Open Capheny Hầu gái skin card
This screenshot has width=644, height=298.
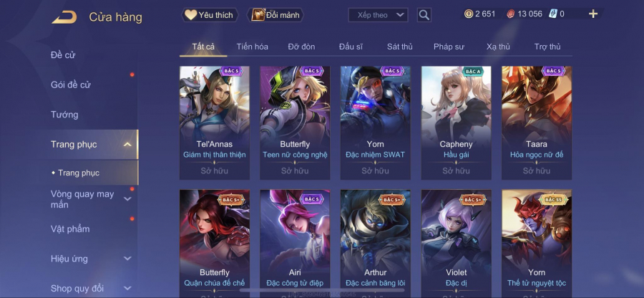[x=456, y=123]
